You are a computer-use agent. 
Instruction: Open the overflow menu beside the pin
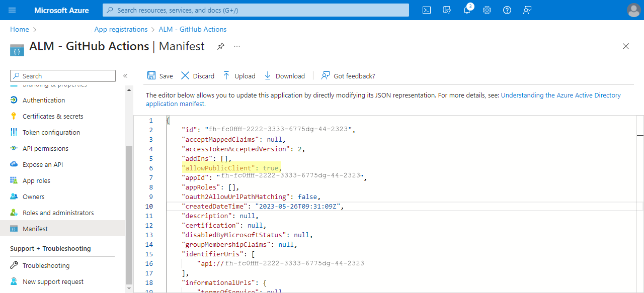(236, 46)
